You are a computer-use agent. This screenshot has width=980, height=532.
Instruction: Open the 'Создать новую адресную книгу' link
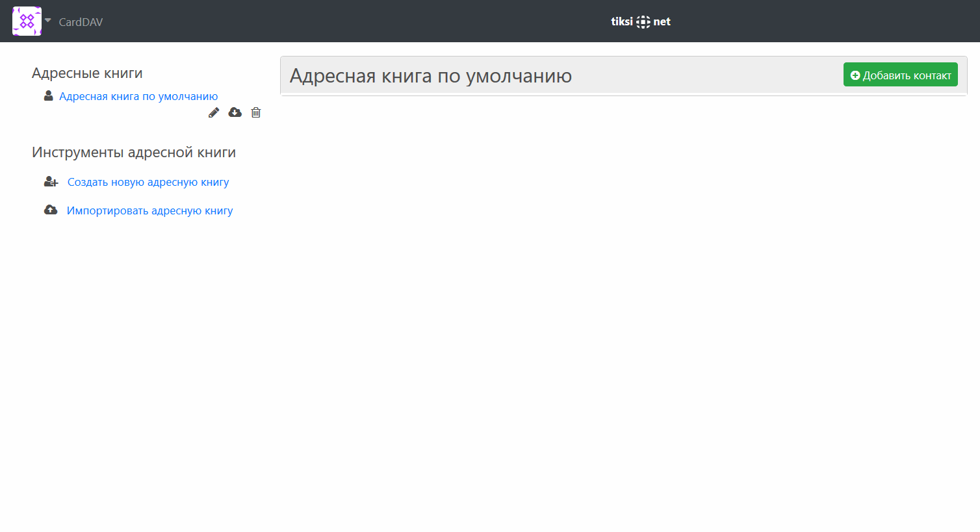[x=148, y=182]
